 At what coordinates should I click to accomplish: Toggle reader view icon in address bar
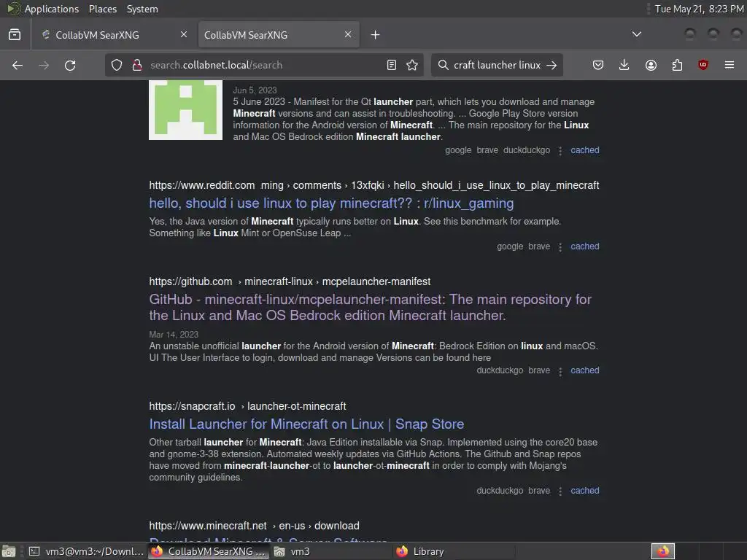(x=392, y=65)
